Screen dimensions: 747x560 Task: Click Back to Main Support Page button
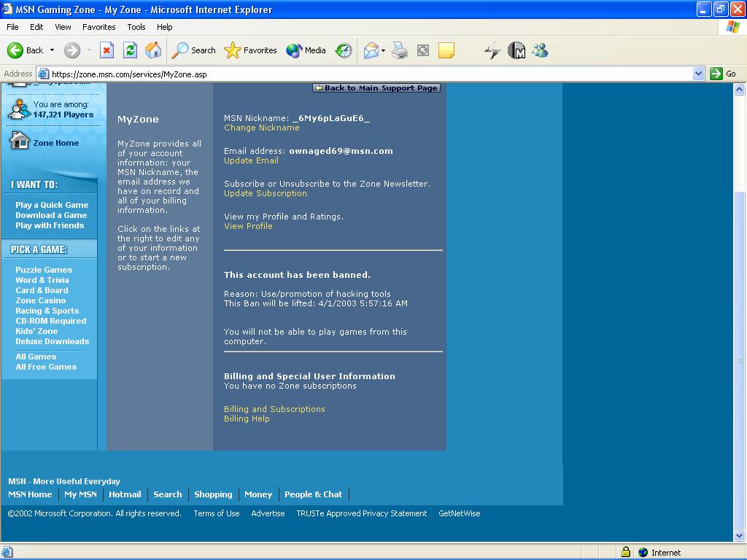(376, 87)
